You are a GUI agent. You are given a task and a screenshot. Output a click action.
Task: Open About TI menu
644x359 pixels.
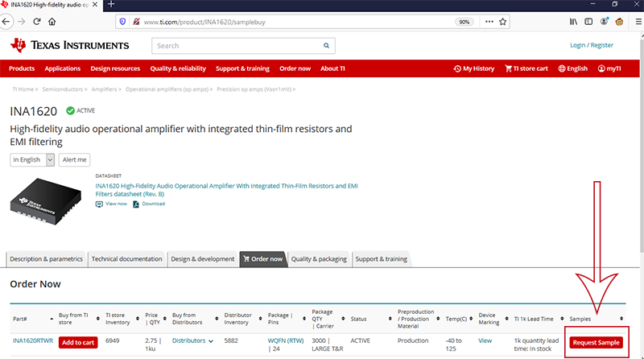point(332,68)
